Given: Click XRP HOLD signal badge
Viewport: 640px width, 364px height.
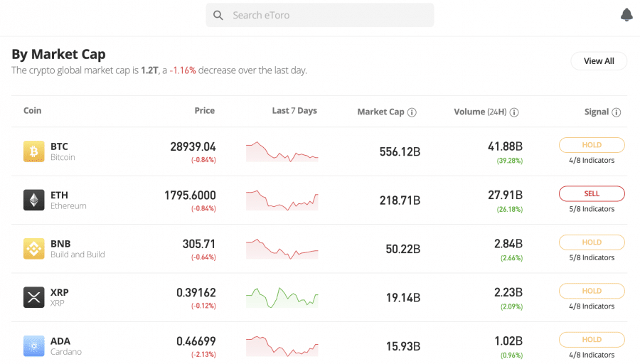Looking at the screenshot, I should (592, 291).
